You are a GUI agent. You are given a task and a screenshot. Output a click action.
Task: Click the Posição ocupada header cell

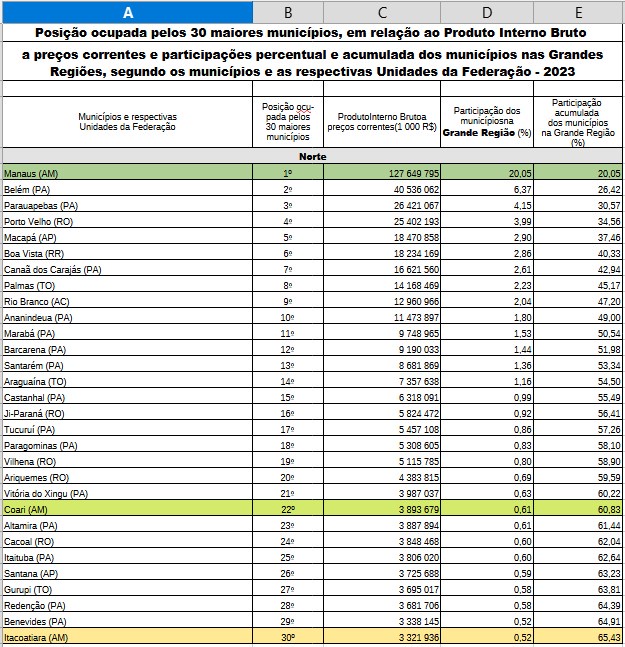(288, 122)
